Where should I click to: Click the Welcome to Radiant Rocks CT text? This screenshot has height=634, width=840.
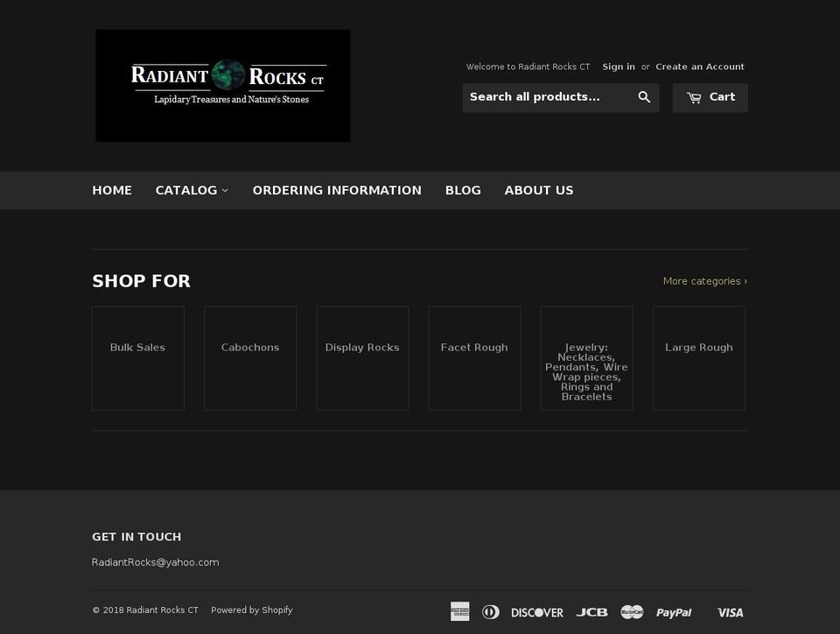(x=528, y=67)
